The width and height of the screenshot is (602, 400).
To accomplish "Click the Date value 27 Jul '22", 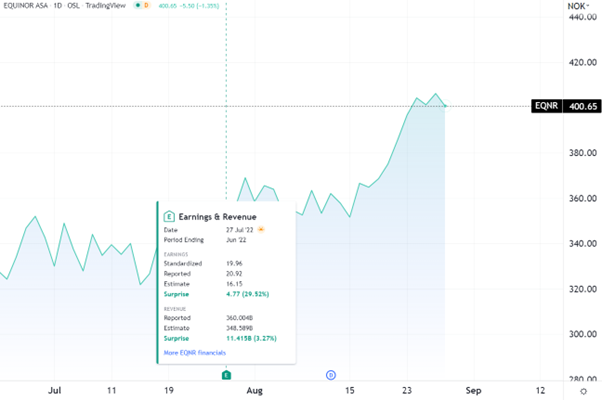I will click(x=240, y=230).
